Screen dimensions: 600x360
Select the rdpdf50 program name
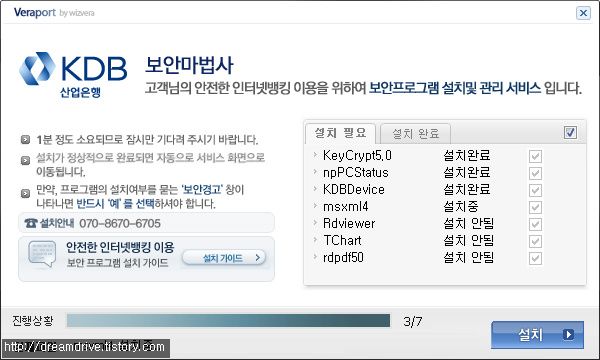pos(343,257)
